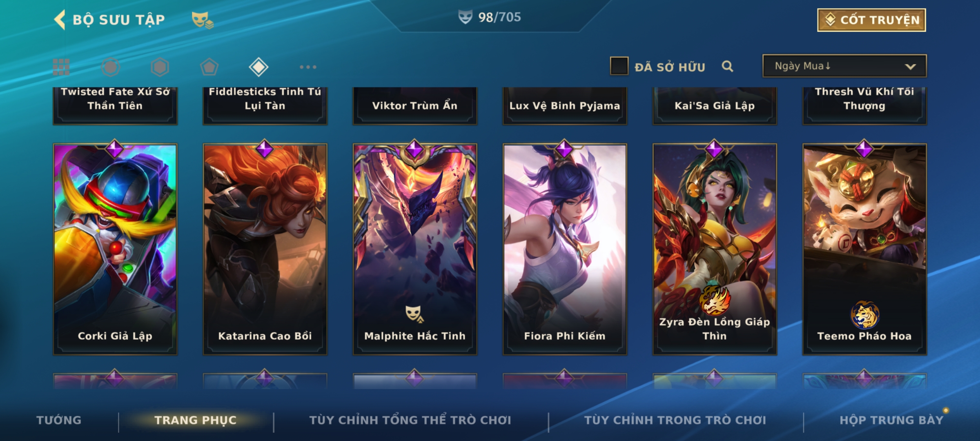The image size is (980, 441).
Task: Select the all-skins grid filter icon
Action: pyautogui.click(x=61, y=67)
